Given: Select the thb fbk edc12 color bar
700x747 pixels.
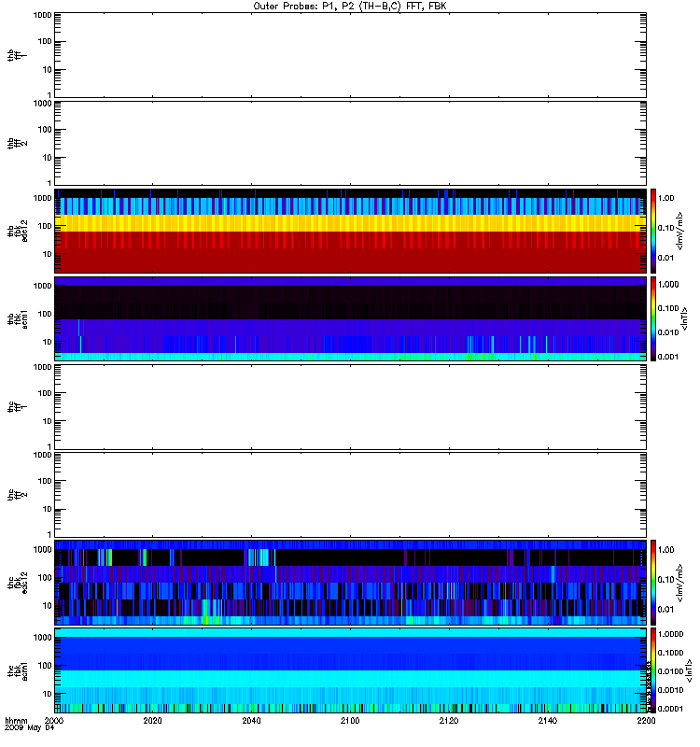Looking at the screenshot, I should click(x=653, y=231).
